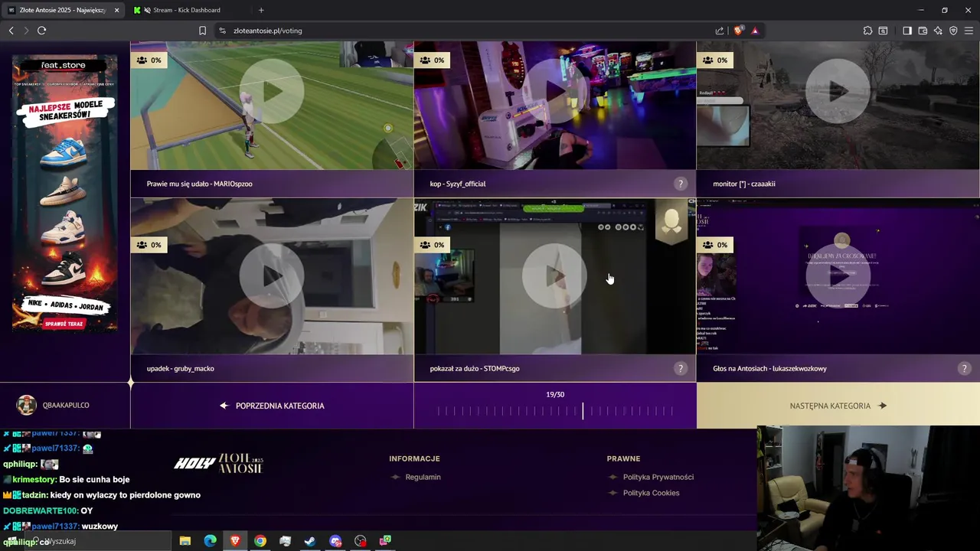Open Polityka Prywatności link

coord(658,477)
